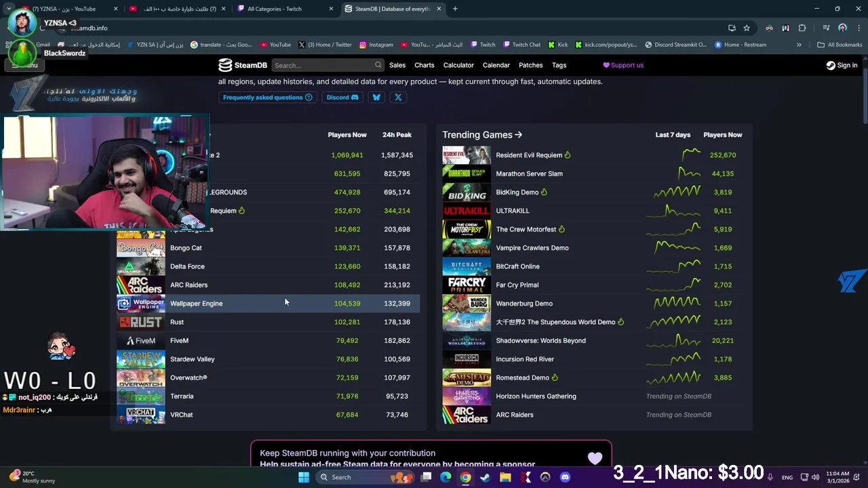Open the Chrome extensions puzzle icon
Image resolution: width=868 pixels, height=488 pixels.
802,28
